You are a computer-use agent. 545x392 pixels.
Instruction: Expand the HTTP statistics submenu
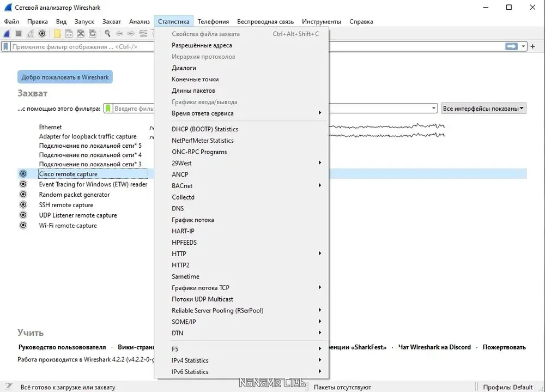pos(241,254)
